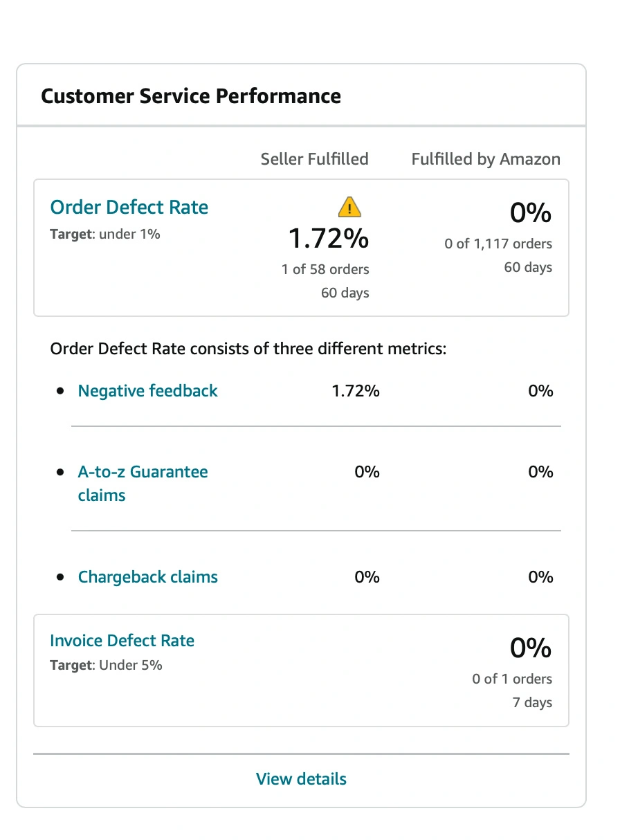
Task: Select the Fulfilled by Amazon column header
Action: pyautogui.click(x=486, y=158)
